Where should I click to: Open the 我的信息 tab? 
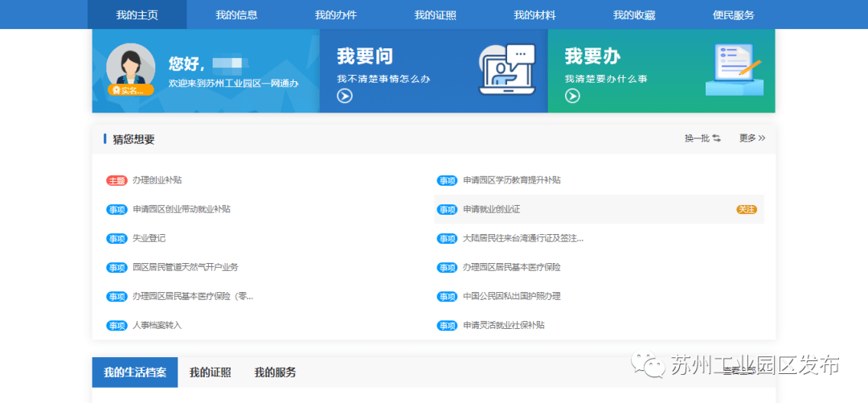tap(236, 15)
